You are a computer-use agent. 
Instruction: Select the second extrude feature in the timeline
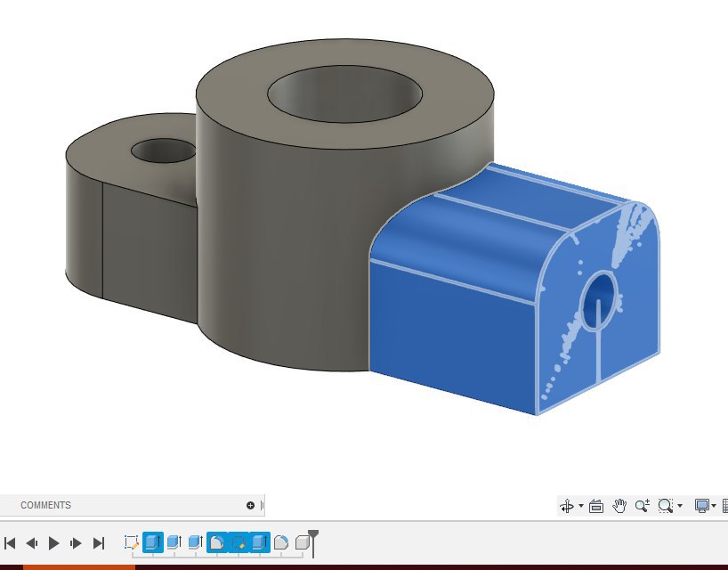pyautogui.click(x=174, y=542)
